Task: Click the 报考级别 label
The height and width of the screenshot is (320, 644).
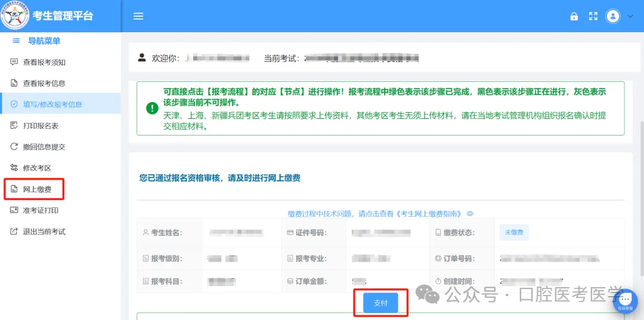Action: point(166,259)
